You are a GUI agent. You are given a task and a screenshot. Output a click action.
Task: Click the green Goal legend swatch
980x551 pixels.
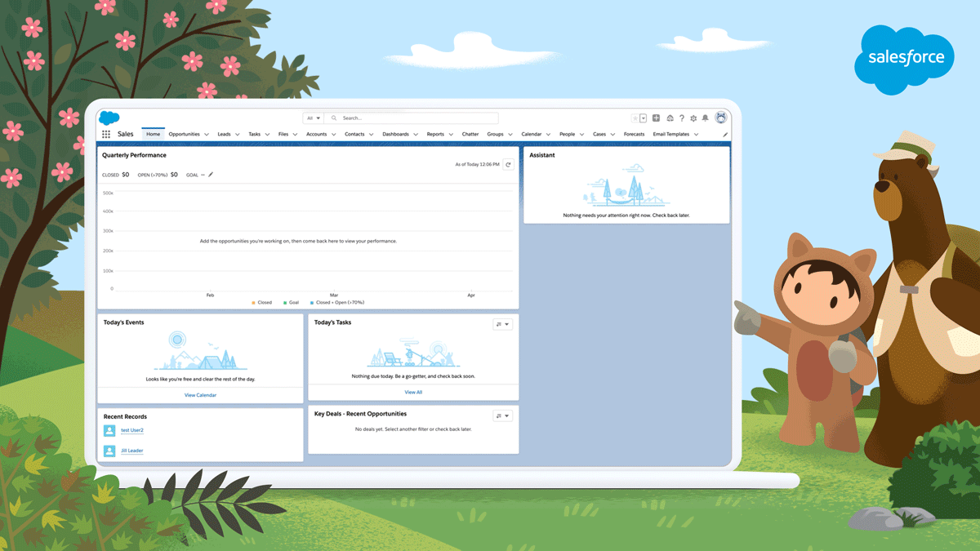(x=285, y=303)
